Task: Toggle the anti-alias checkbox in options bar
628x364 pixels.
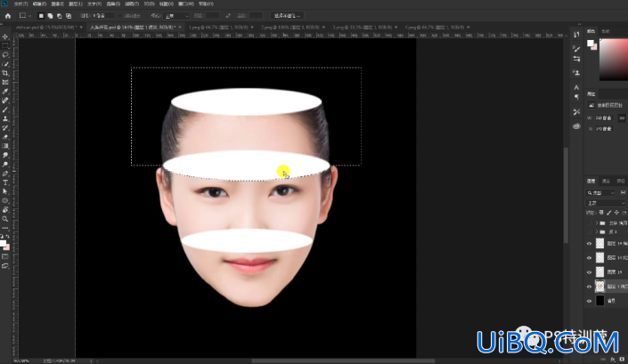Action: pyautogui.click(x=120, y=16)
